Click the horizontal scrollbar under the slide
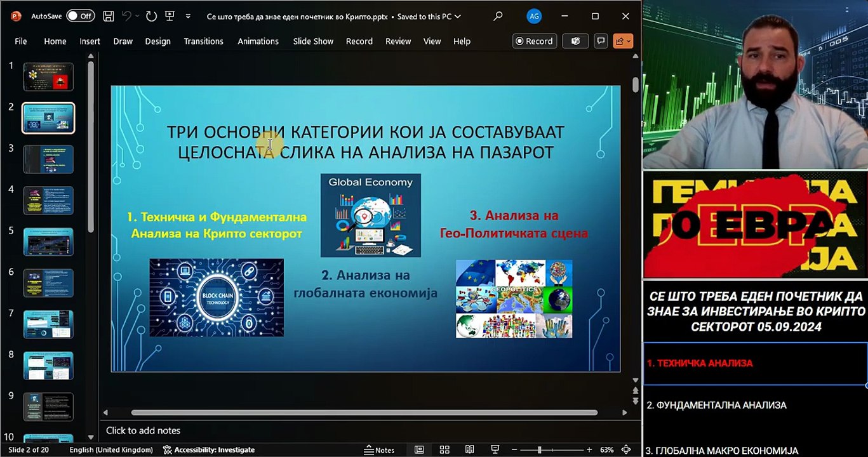The image size is (868, 457). click(x=364, y=413)
